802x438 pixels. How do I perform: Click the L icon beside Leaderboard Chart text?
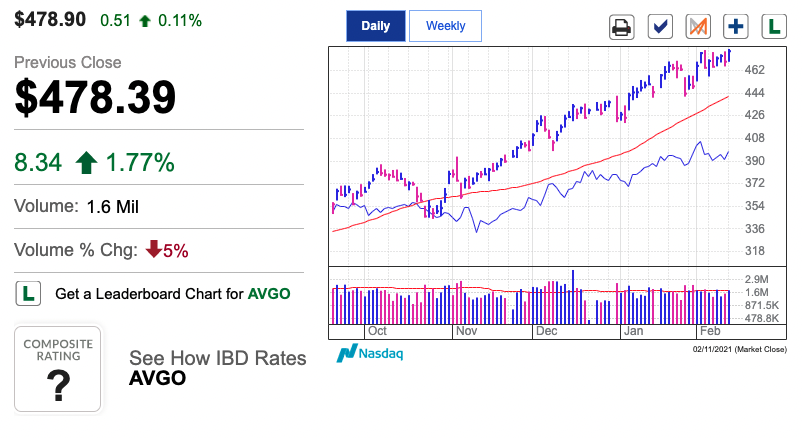[28, 294]
